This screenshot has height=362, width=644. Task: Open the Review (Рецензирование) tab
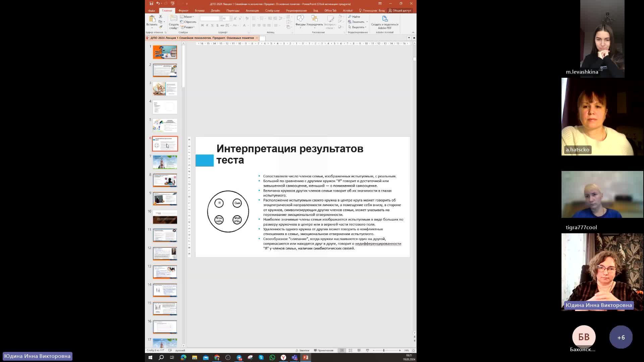297,10
